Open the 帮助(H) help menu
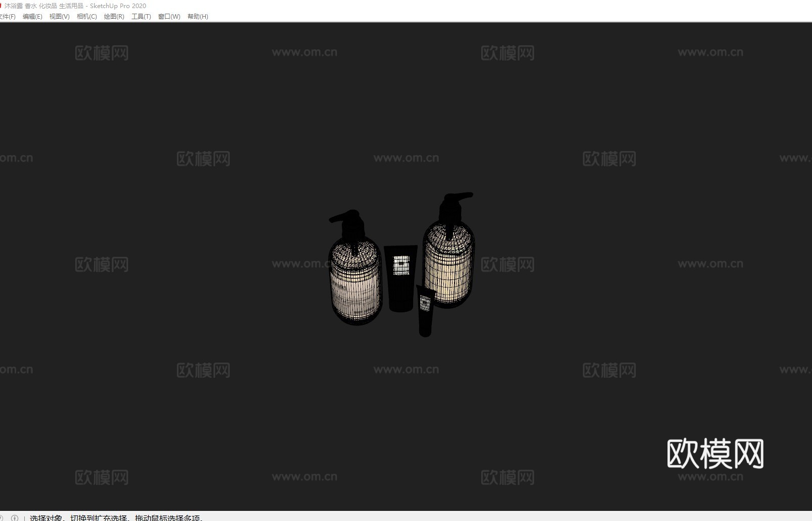This screenshot has height=521, width=812. click(198, 17)
